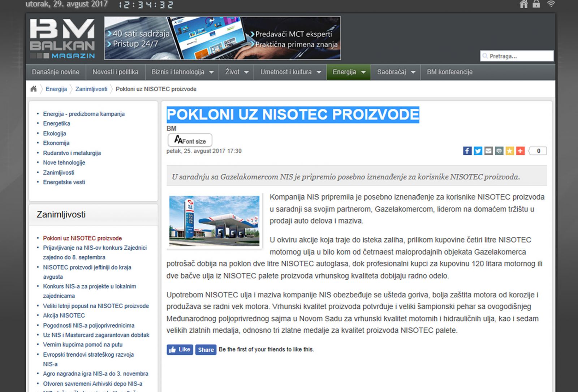Open the Energetika category link
Screen dimensions: 578x392
point(56,123)
